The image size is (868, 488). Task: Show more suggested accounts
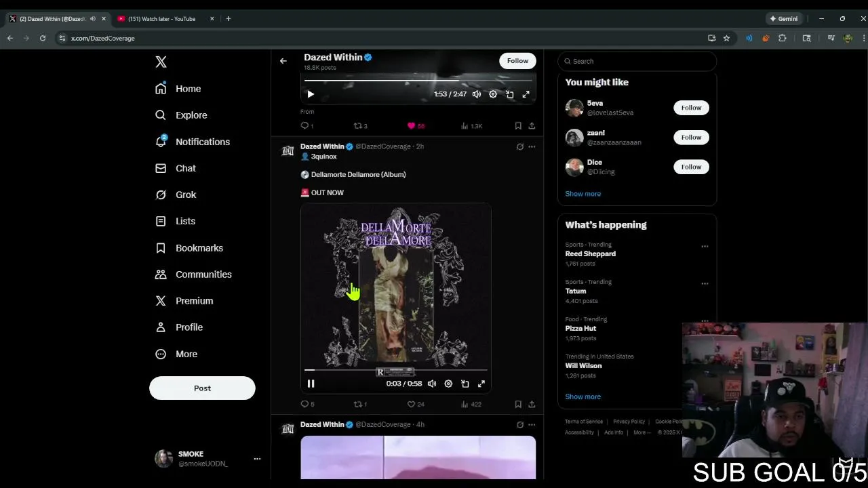tap(583, 194)
